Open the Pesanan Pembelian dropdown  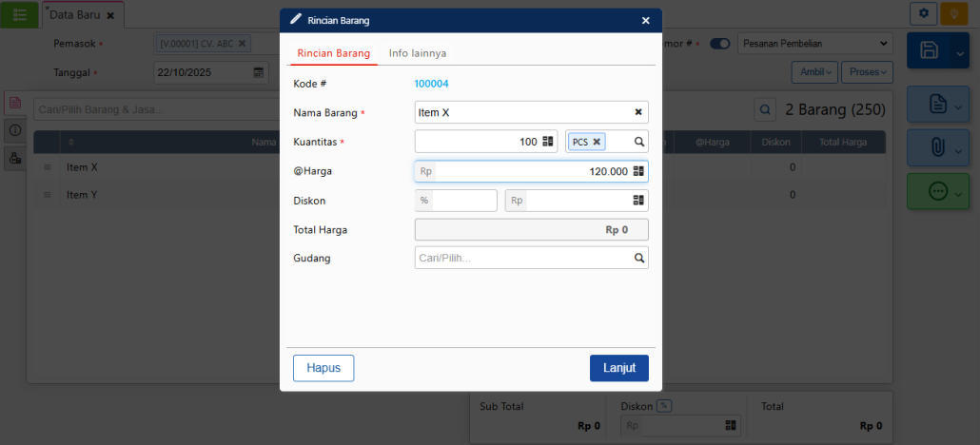pyautogui.click(x=815, y=44)
